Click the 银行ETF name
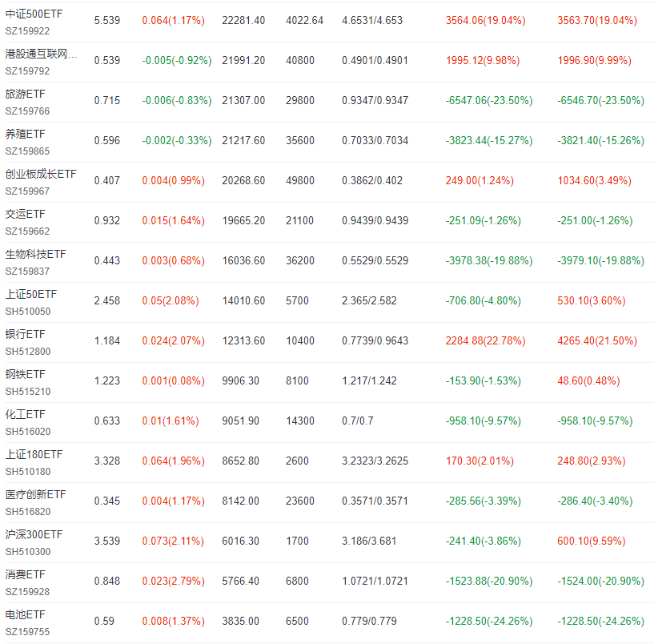Screen dimensions: 654x644 (25, 334)
